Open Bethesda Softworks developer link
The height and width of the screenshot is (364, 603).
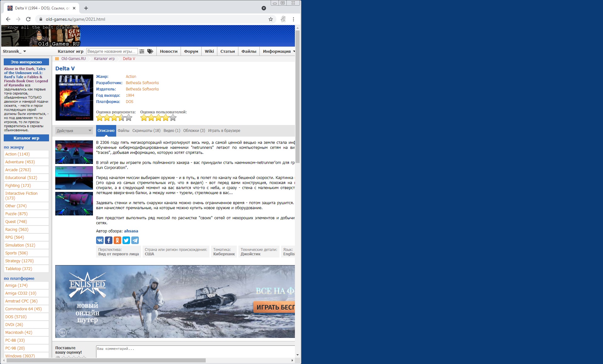[142, 83]
